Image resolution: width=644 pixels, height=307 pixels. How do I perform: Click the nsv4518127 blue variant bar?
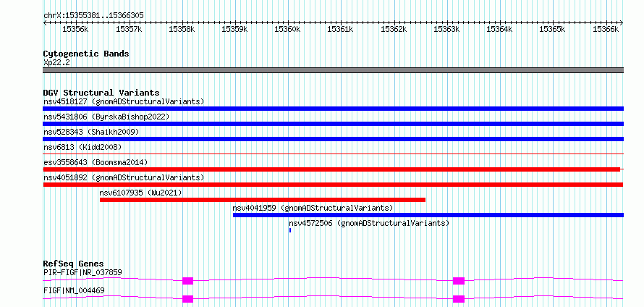333,109
